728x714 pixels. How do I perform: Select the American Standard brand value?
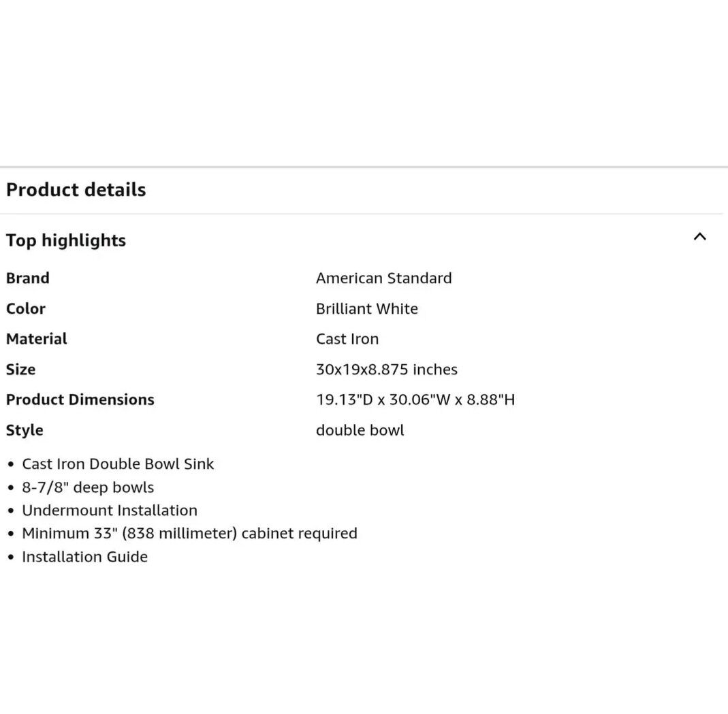point(383,278)
